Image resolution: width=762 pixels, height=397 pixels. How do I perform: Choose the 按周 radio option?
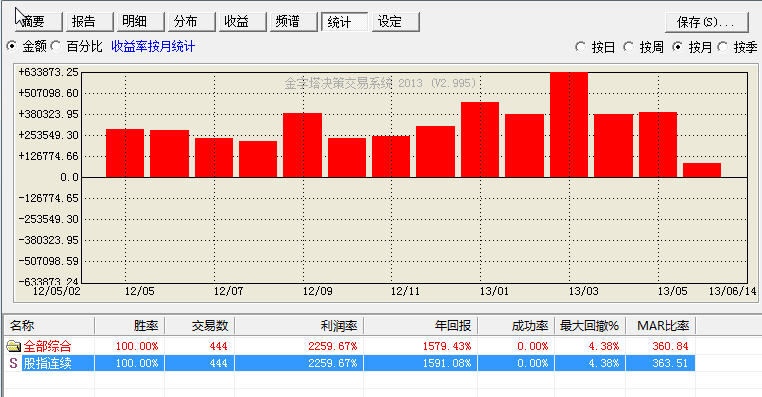click(x=628, y=47)
